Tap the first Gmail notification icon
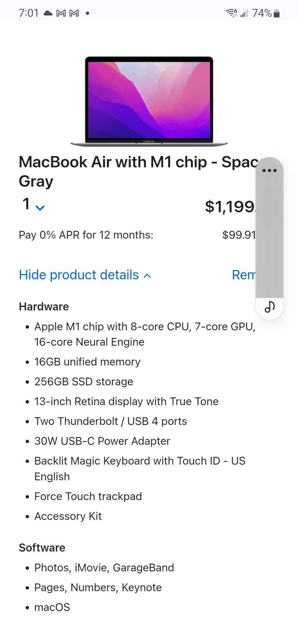 coord(61,13)
